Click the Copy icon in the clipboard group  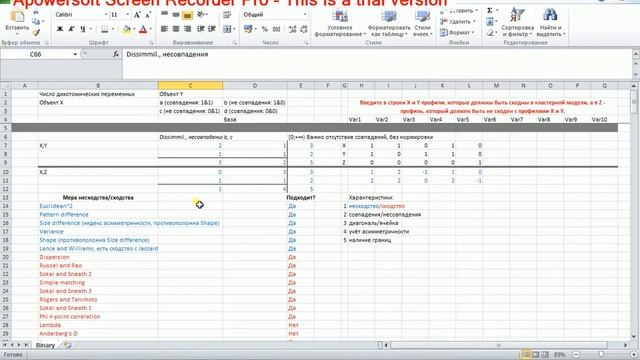point(36,22)
